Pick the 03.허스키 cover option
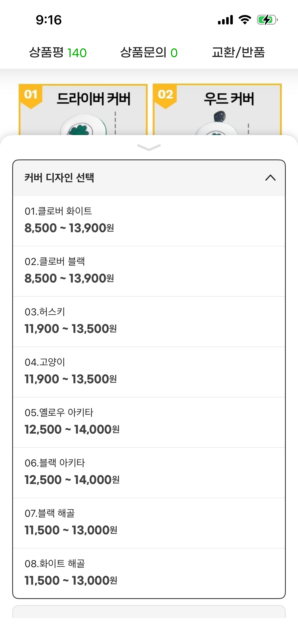Image resolution: width=298 pixels, height=644 pixels. (x=149, y=321)
